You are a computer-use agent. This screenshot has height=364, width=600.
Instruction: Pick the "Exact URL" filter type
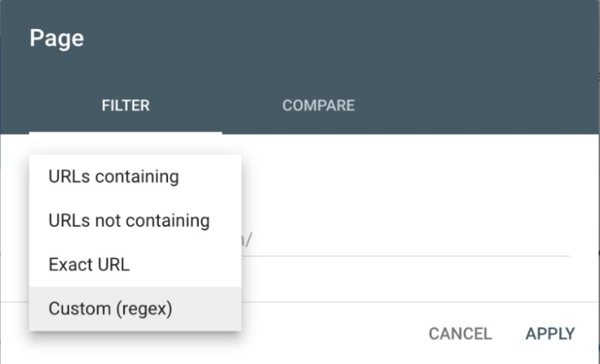[135, 264]
